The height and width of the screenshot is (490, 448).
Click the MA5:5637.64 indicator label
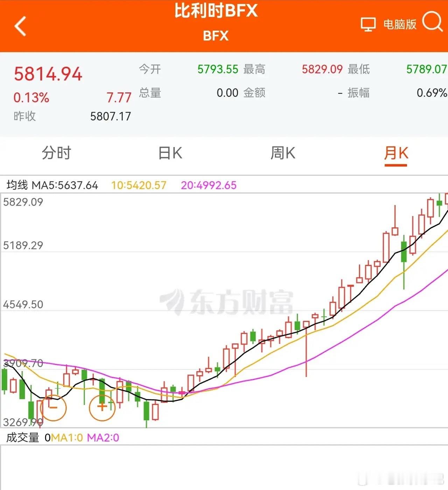pyautogui.click(x=65, y=185)
